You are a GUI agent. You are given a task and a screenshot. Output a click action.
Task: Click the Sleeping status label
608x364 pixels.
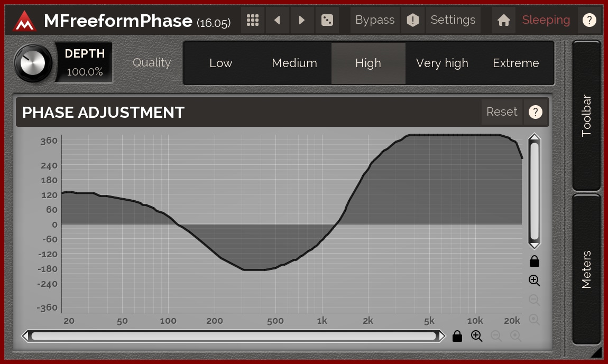pos(546,20)
